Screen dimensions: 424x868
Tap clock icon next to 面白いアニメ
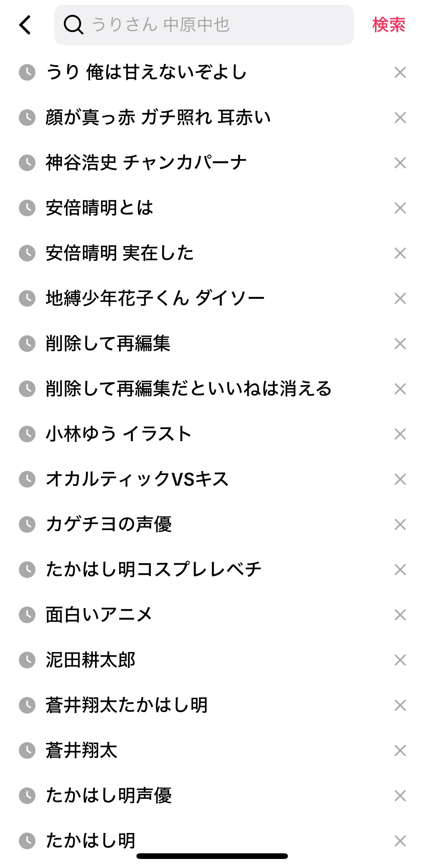(x=27, y=615)
